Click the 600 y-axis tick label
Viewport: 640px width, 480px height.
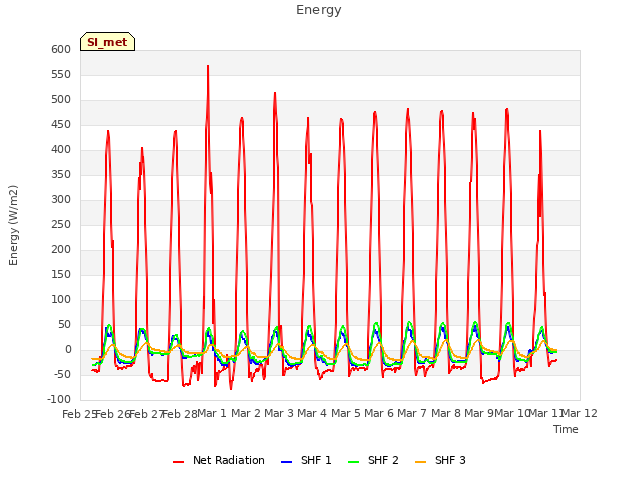click(x=61, y=49)
